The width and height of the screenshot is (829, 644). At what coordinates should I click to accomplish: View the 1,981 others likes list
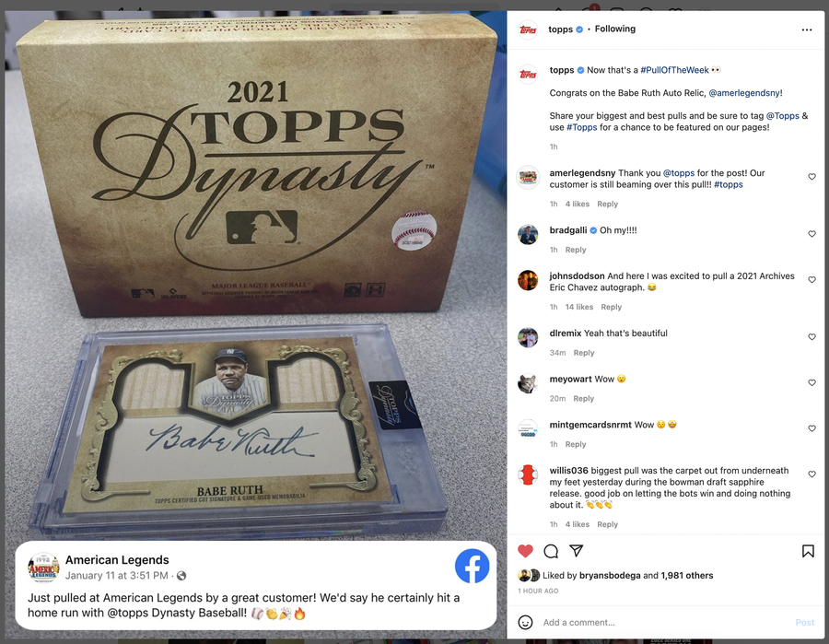[687, 575]
